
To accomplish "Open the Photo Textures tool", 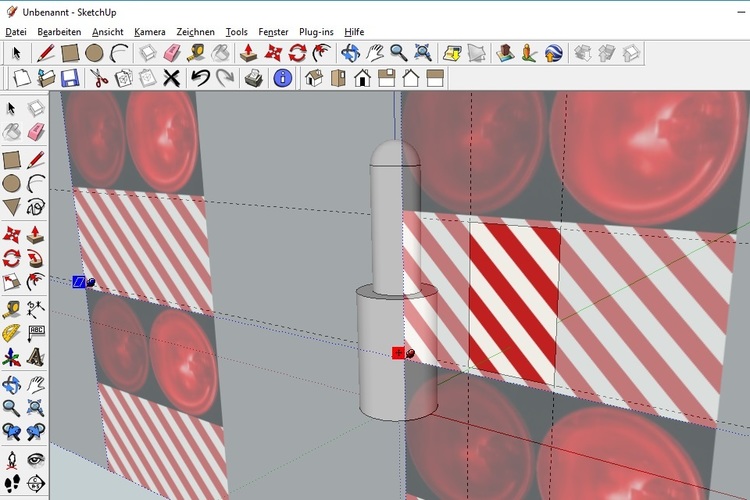I will [x=529, y=53].
